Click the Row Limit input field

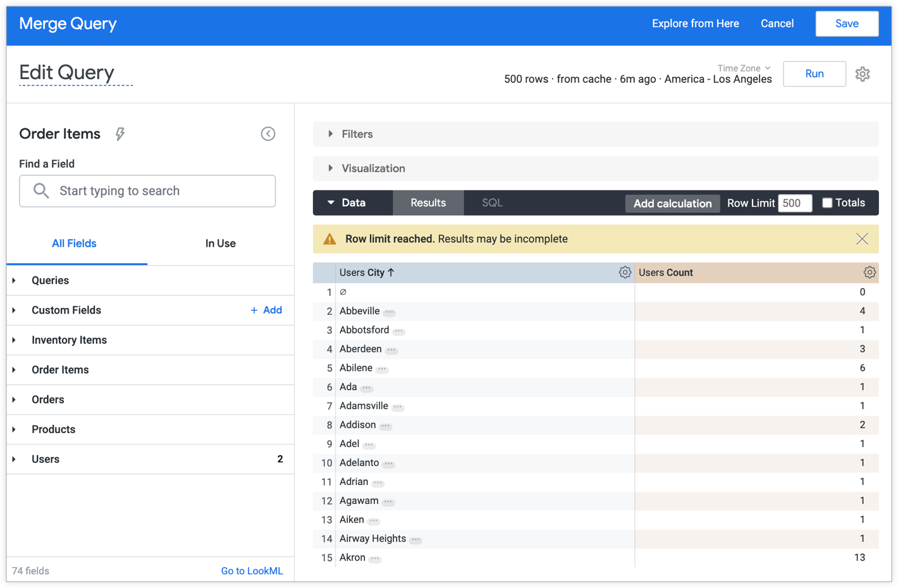[795, 203]
